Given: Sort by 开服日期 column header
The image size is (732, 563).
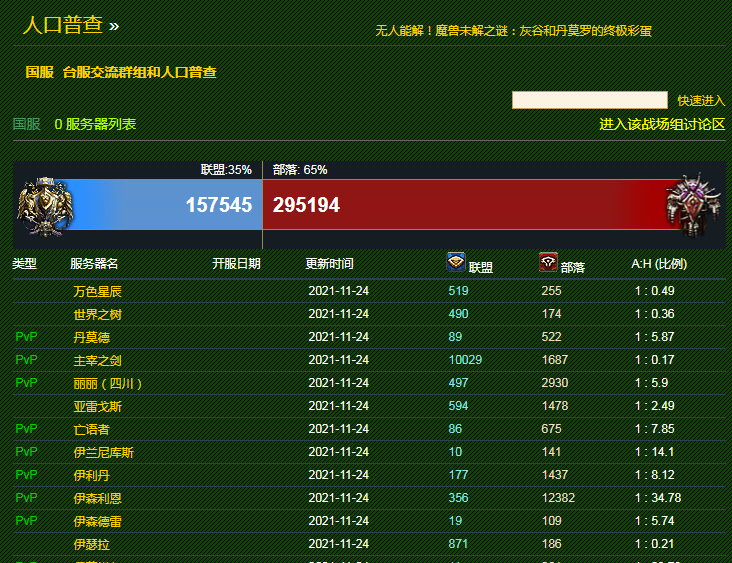Looking at the screenshot, I should pos(236,264).
